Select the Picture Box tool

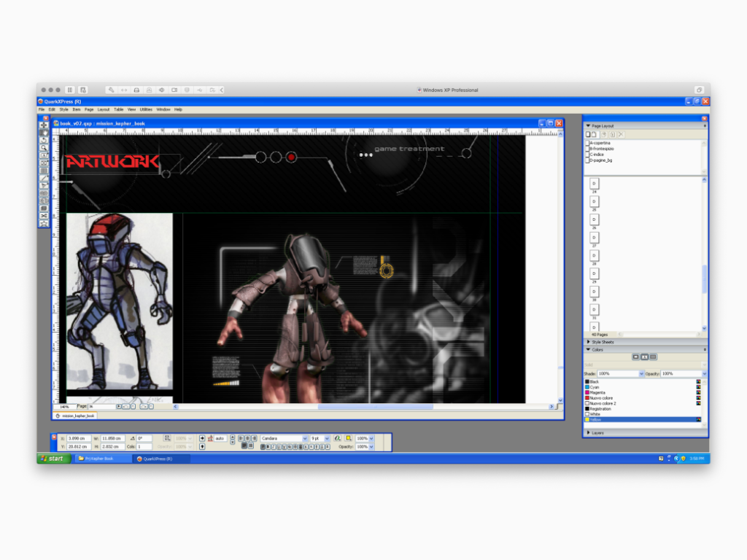[x=44, y=163]
